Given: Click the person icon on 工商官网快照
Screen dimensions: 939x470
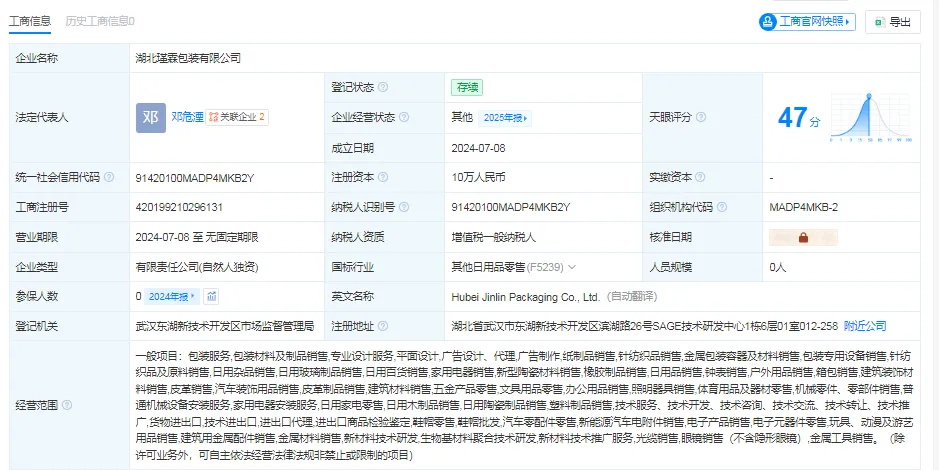Looking at the screenshot, I should click(768, 22).
